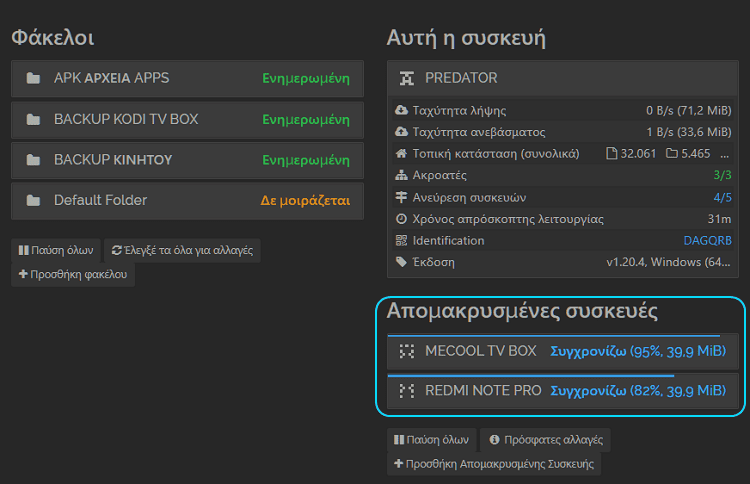This screenshot has height=484, width=750.
Task: Open Πρόσφατες αλλαγές recent changes
Action: pyautogui.click(x=545, y=440)
